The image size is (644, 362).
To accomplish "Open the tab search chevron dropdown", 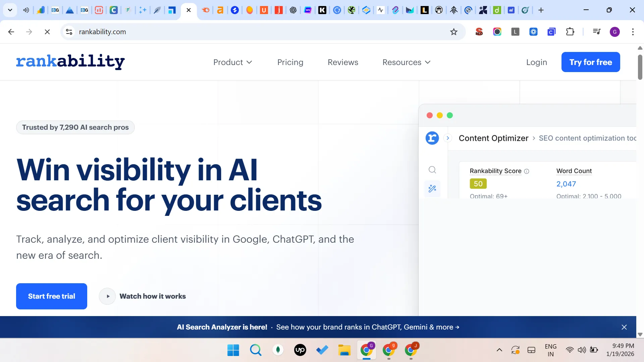I will click(x=10, y=10).
